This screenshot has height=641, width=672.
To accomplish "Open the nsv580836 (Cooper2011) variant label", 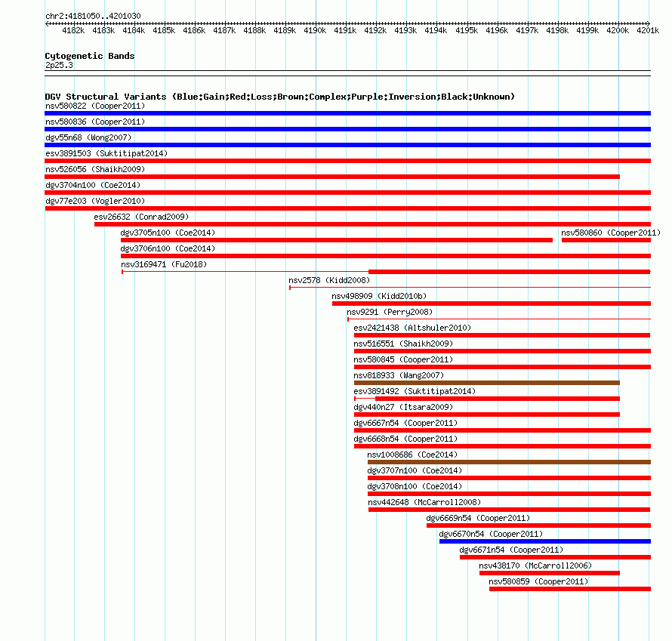I will [x=95, y=122].
